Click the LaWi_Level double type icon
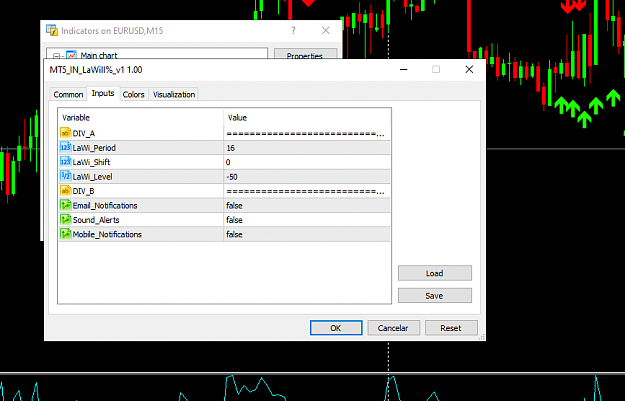The width and height of the screenshot is (625, 401). pos(65,176)
